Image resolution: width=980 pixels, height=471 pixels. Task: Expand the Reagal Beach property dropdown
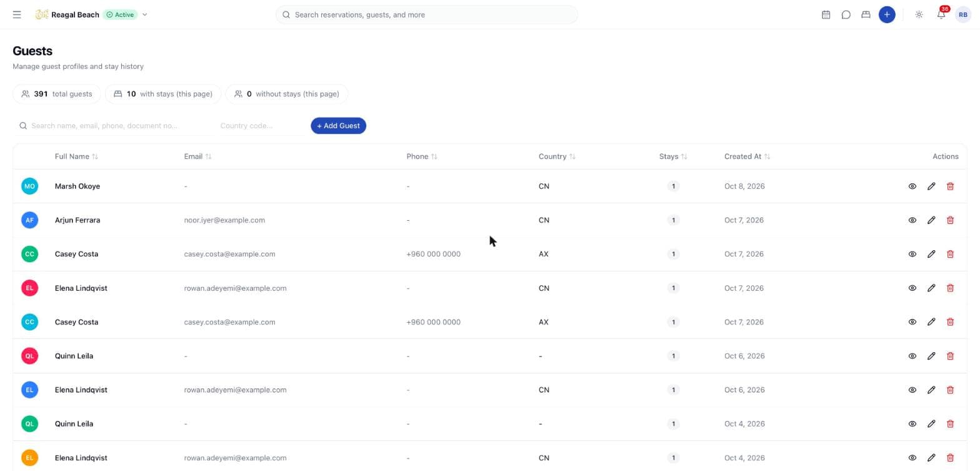point(144,14)
